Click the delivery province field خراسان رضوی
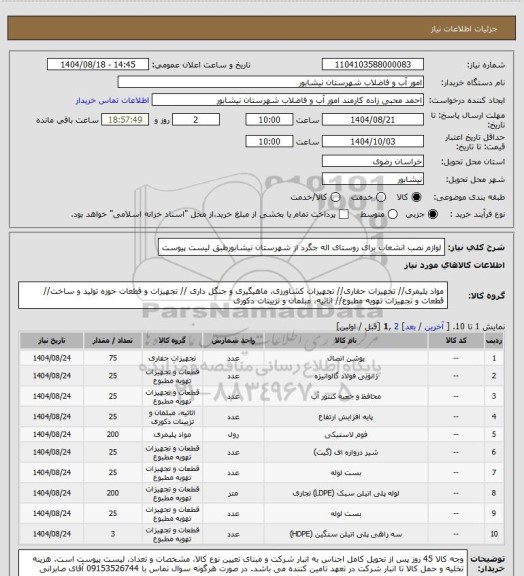Image resolution: width=524 pixels, height=576 pixels. [373, 161]
